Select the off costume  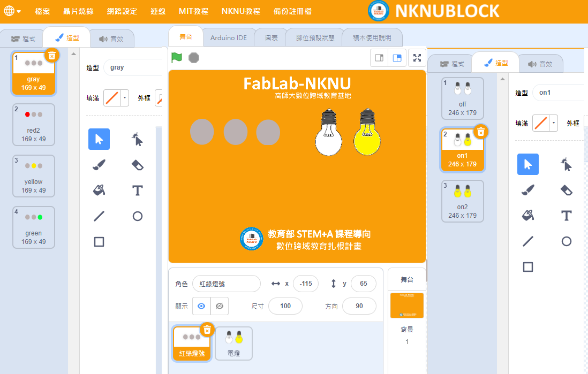(x=462, y=98)
